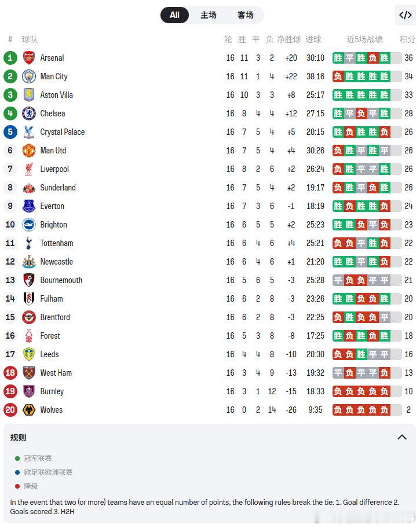Viewport: 420px width, 528px height.
Task: Switch to the 主场 home tab
Action: pyautogui.click(x=209, y=15)
